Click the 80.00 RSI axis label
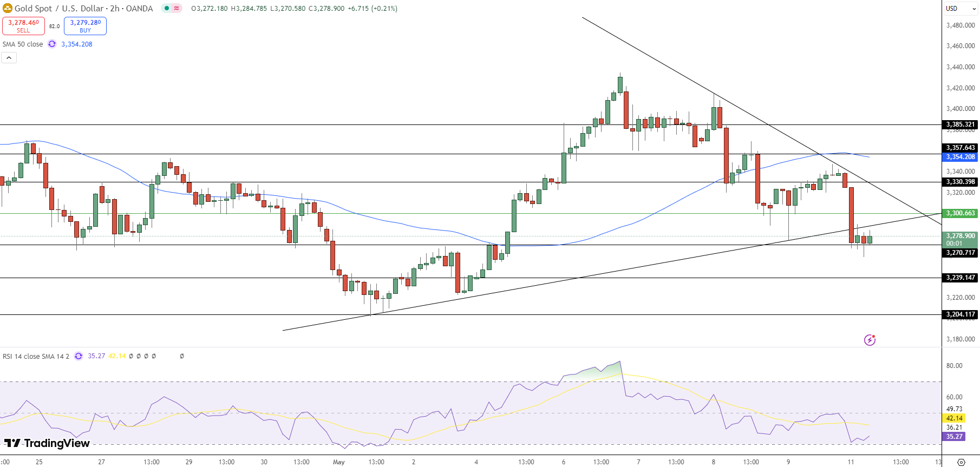The image size is (980, 467). pyautogui.click(x=954, y=366)
